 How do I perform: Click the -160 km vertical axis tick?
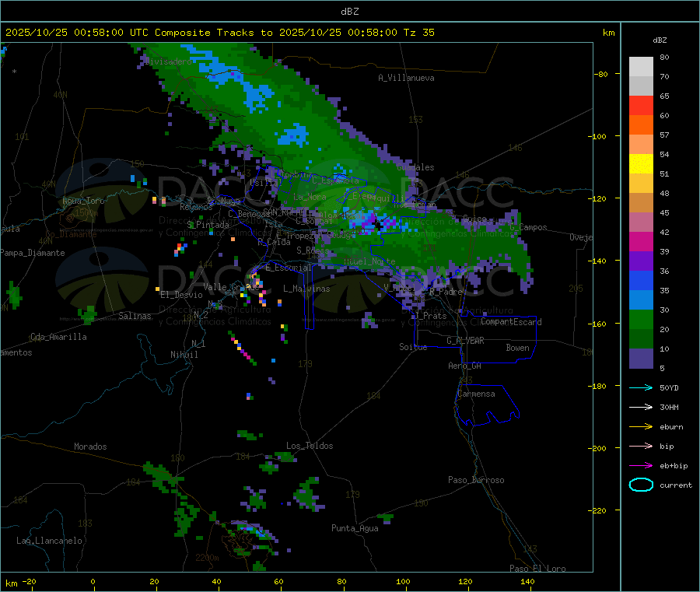pos(599,324)
